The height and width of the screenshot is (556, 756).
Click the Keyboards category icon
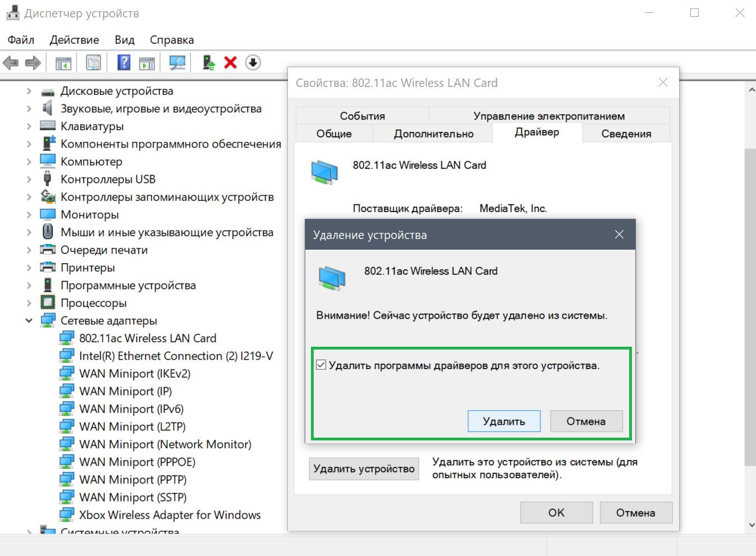pos(48,126)
